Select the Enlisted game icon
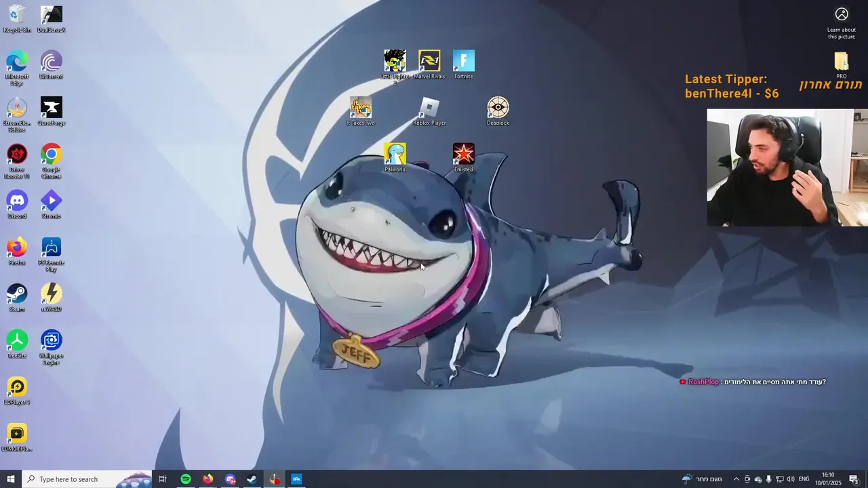 [464, 158]
